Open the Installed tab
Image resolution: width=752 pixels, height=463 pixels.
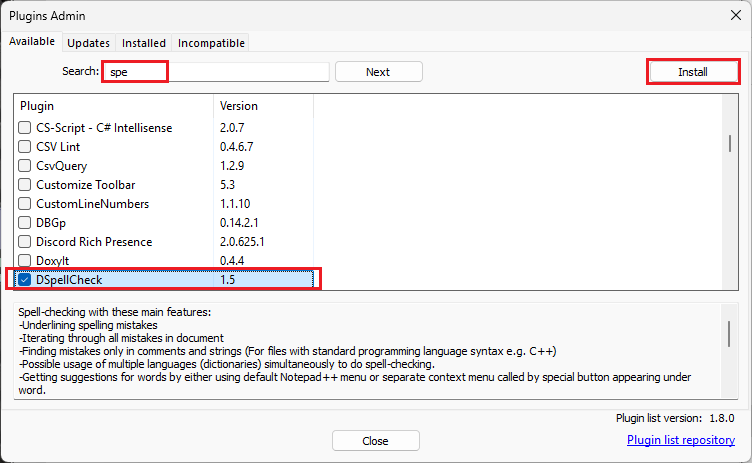coord(144,43)
